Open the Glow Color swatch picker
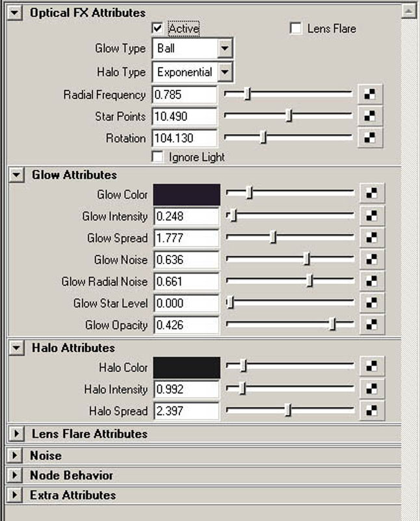420x521 pixels. point(187,194)
